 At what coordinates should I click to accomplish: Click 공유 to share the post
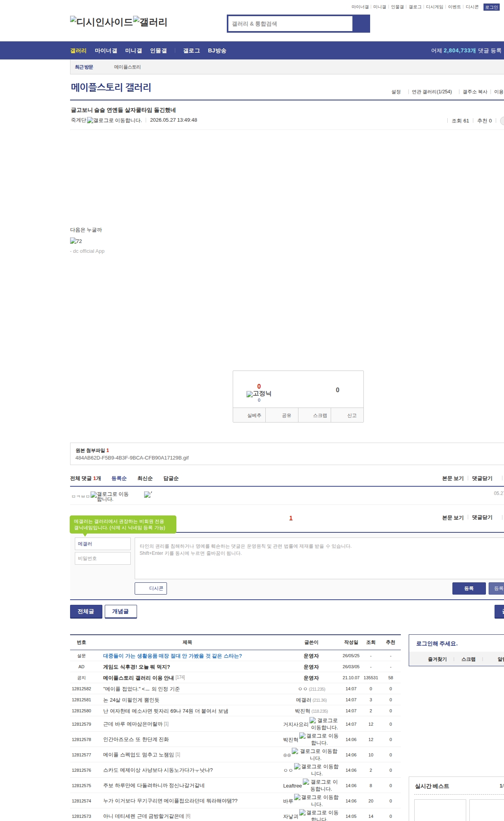(x=282, y=415)
